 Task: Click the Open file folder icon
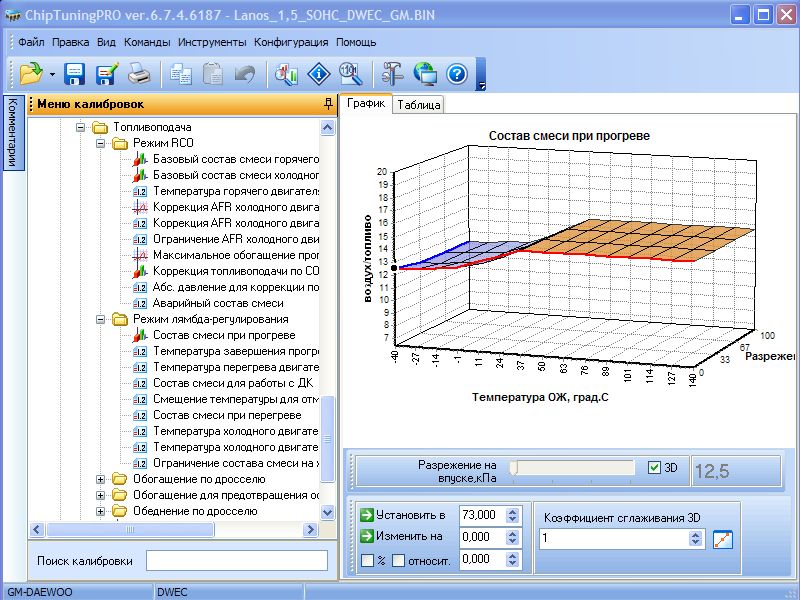[x=29, y=73]
